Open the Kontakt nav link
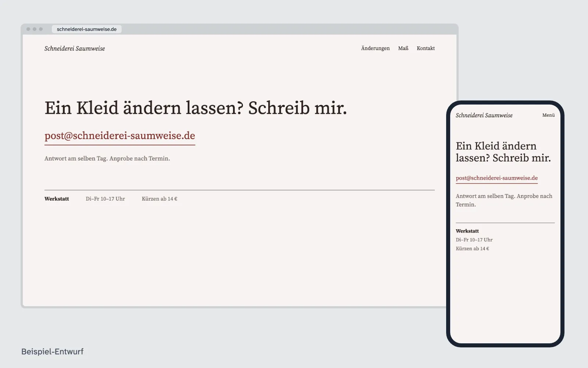The height and width of the screenshot is (368, 588). [x=426, y=48]
